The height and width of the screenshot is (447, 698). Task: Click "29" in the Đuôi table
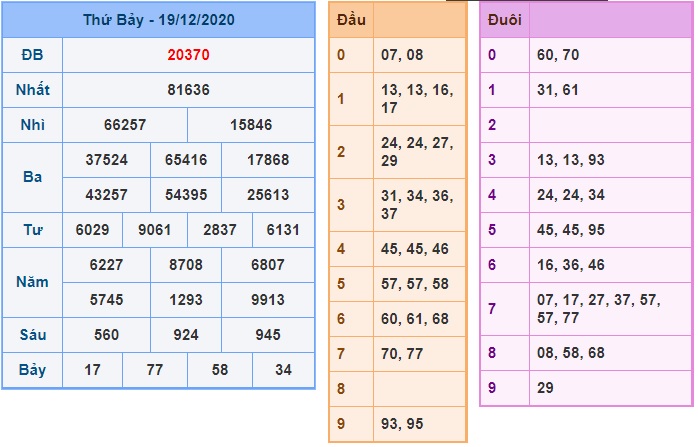[x=545, y=388]
